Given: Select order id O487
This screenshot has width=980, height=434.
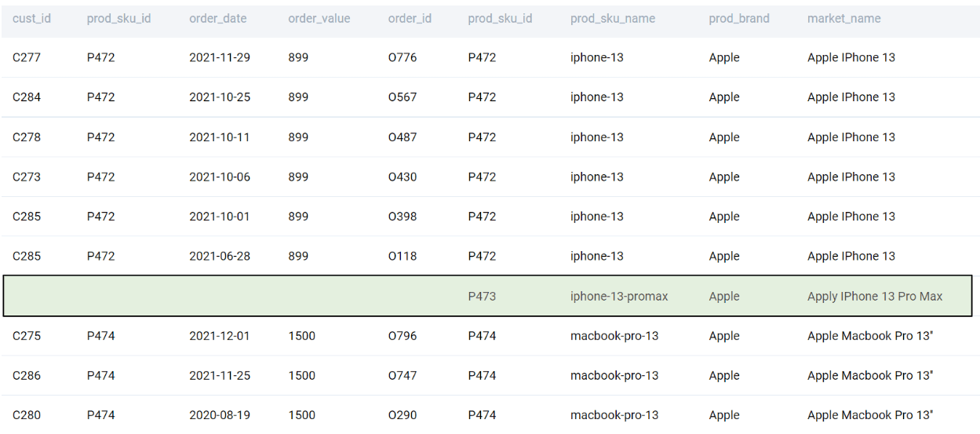Looking at the screenshot, I should [x=403, y=137].
